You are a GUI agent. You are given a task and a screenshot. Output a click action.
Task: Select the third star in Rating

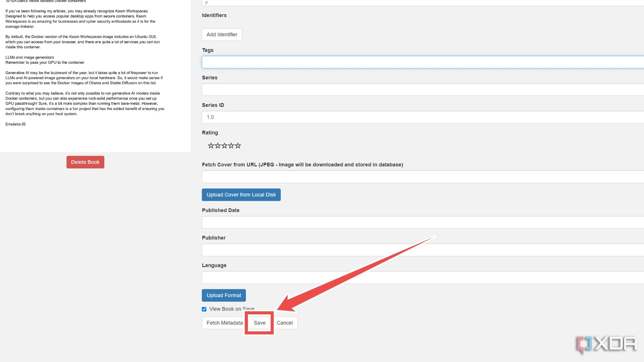224,145
